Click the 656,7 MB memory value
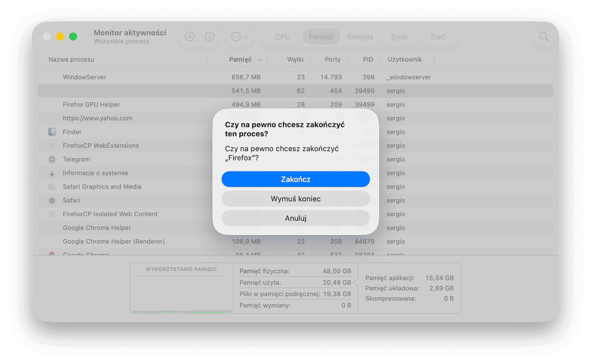Viewport: 591px width, 364px height. point(246,77)
